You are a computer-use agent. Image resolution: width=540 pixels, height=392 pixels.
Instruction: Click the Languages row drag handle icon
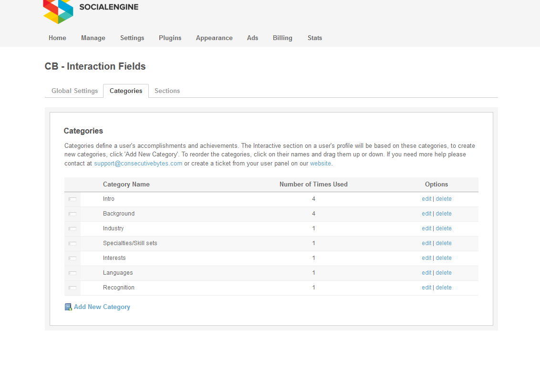tap(73, 273)
